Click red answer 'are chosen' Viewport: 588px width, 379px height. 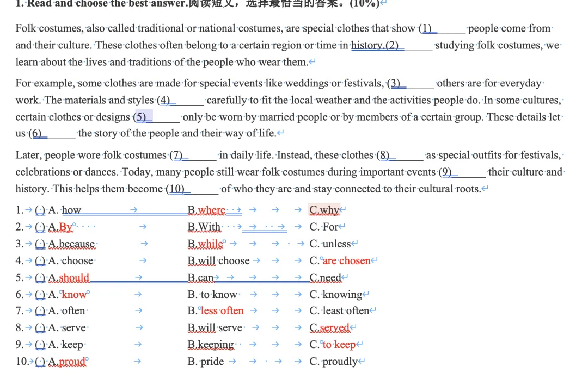pos(346,260)
